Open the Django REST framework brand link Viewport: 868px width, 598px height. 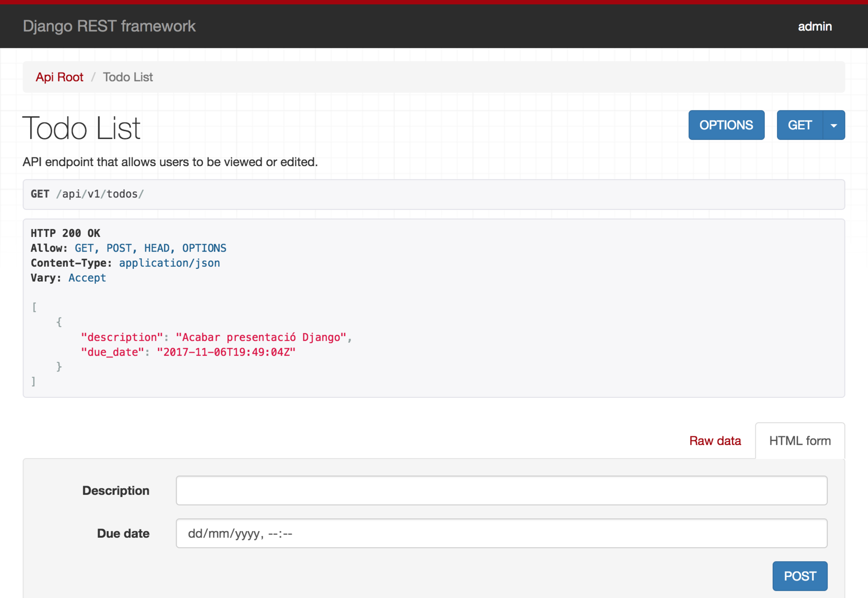coord(109,26)
